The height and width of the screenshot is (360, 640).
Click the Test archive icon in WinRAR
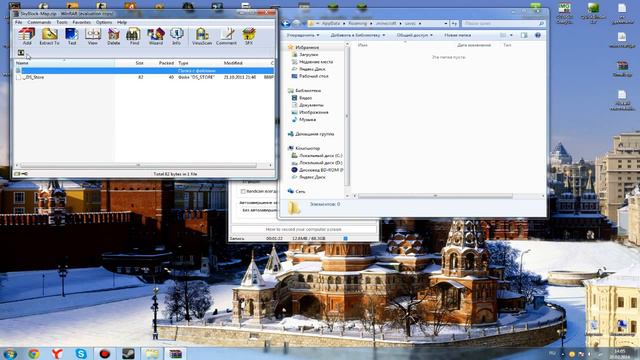[x=72, y=36]
